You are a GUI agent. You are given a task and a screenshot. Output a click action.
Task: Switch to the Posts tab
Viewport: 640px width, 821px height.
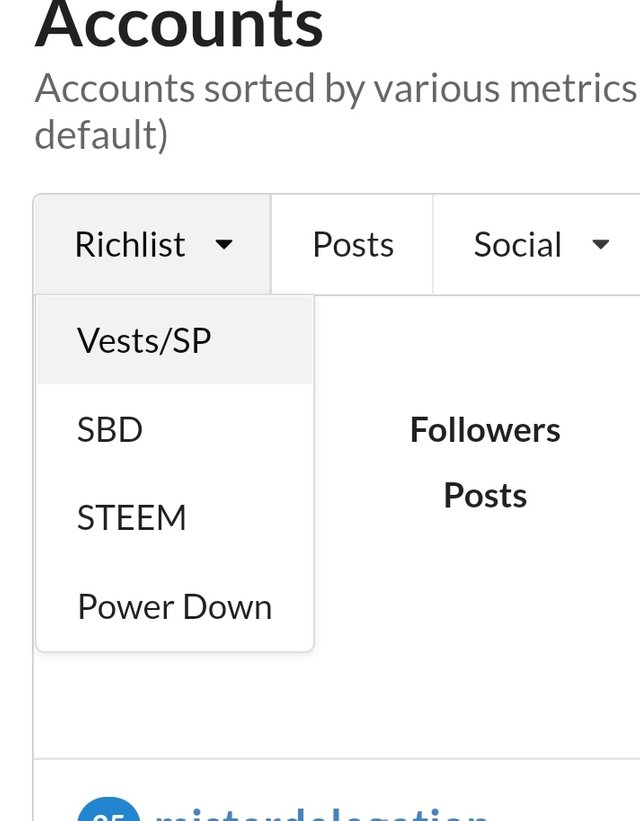352,245
